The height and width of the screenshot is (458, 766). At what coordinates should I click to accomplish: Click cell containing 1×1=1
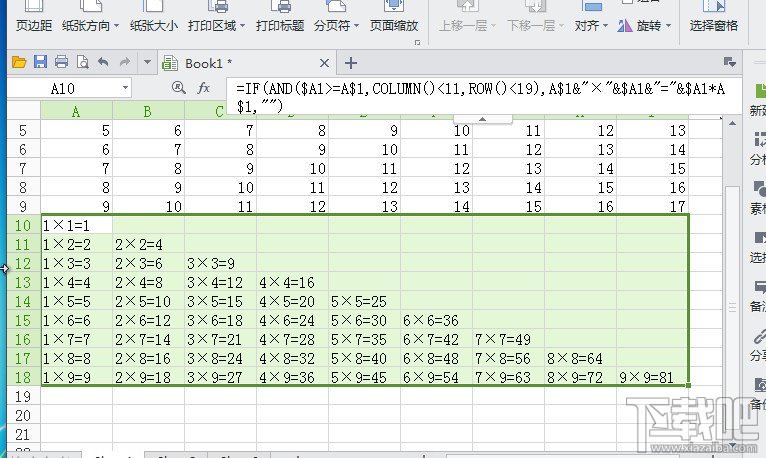[77, 226]
